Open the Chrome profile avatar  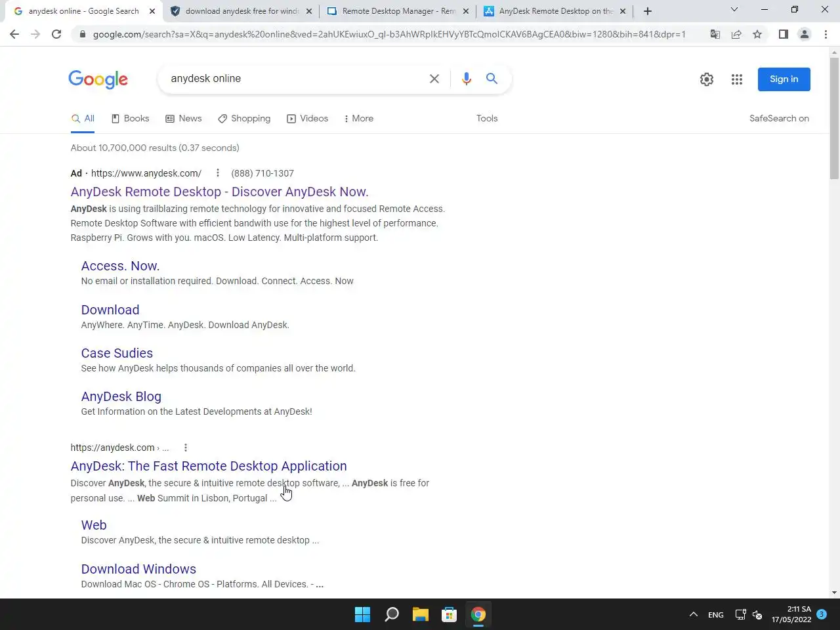click(x=804, y=34)
